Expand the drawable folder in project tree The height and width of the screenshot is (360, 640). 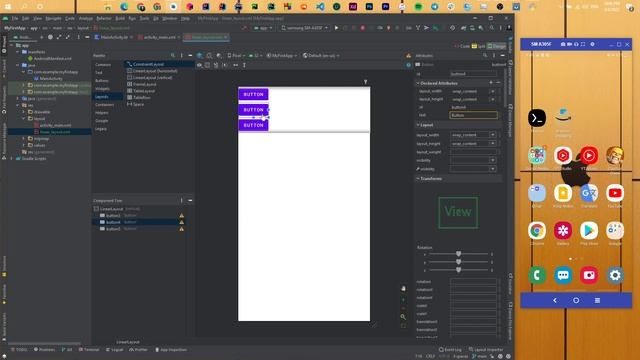24,112
